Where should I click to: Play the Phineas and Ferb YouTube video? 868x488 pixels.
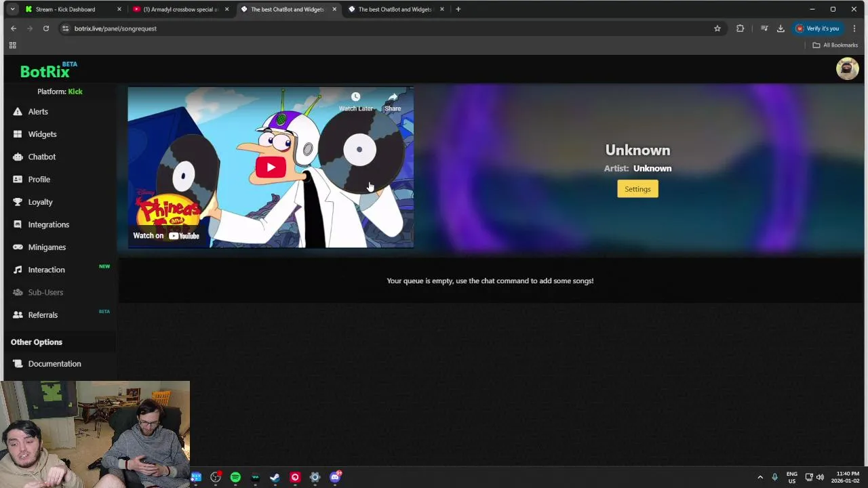(271, 167)
